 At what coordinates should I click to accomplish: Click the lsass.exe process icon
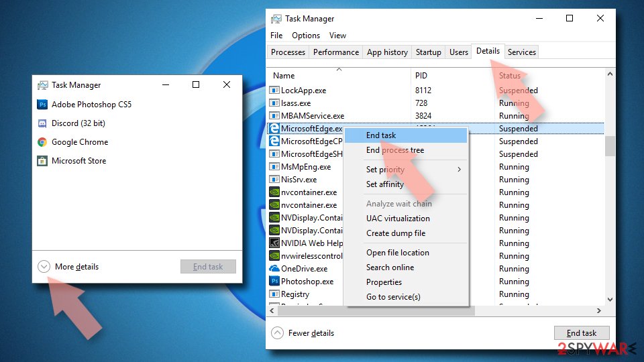point(274,103)
